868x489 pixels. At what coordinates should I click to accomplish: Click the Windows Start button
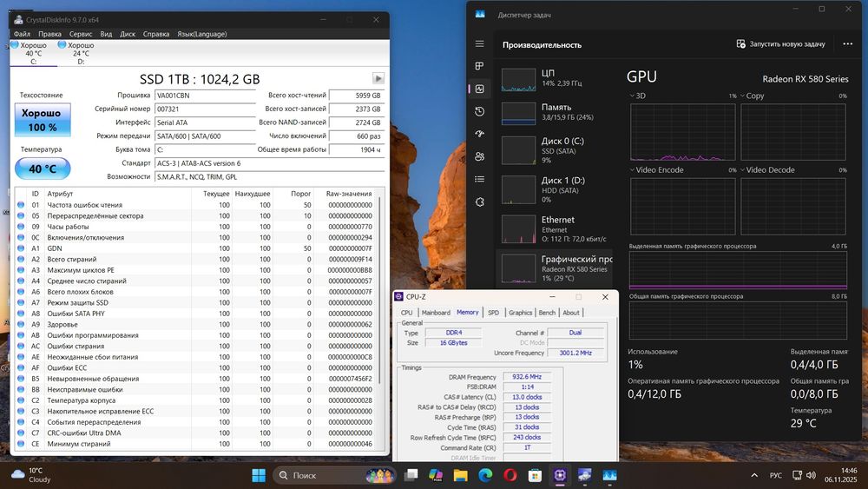pos(259,475)
